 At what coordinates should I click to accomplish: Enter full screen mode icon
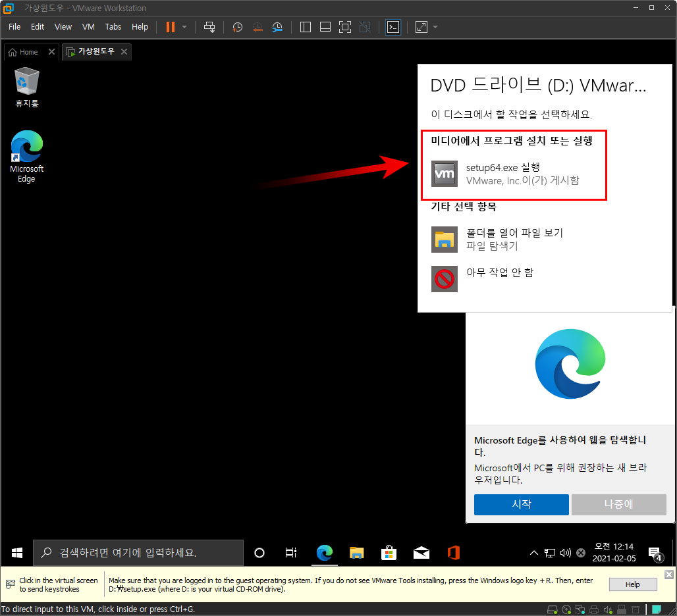click(x=345, y=27)
